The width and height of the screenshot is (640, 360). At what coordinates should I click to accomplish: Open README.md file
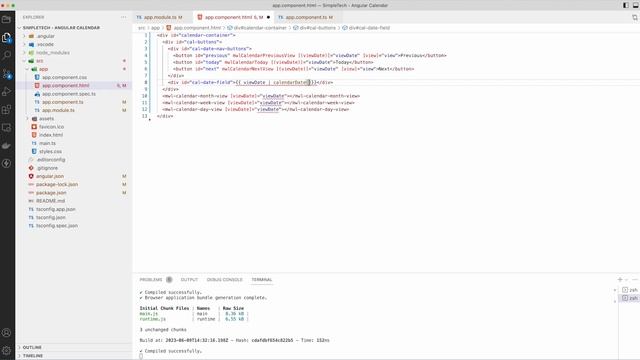click(x=50, y=201)
